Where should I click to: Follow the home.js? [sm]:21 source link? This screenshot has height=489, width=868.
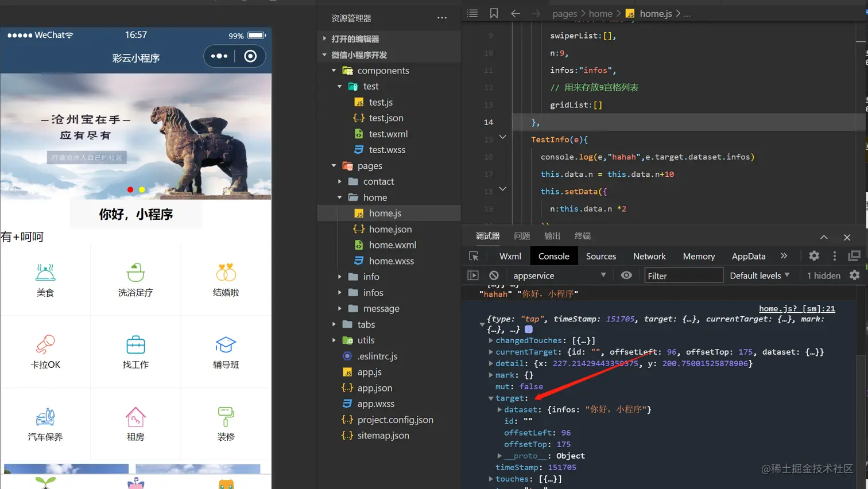pos(797,309)
